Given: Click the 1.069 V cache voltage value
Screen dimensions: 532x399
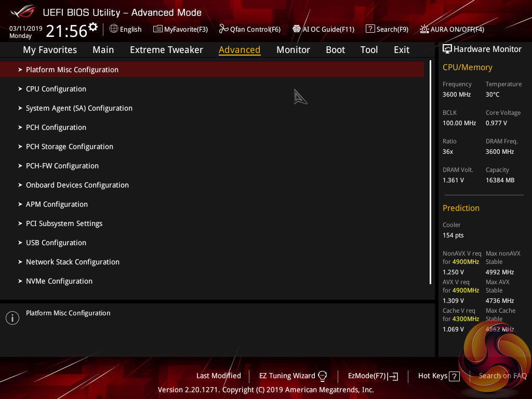Looking at the screenshot, I should tap(453, 329).
